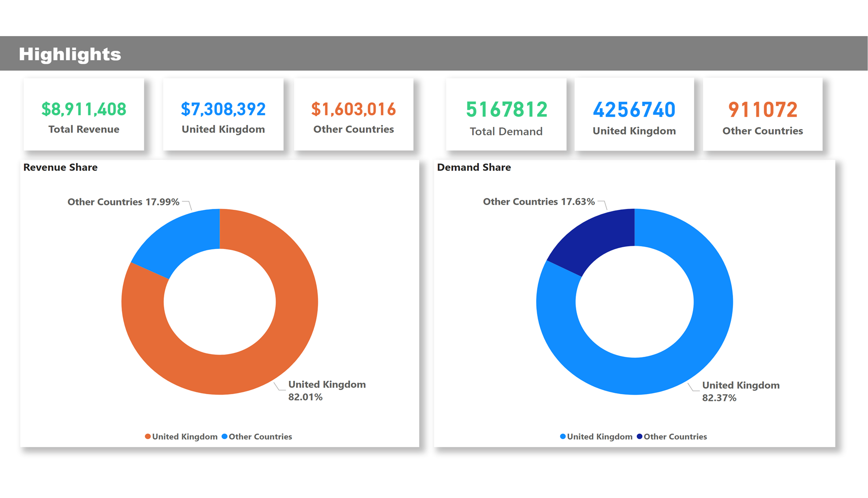Click the Total Revenue $8,911,408 card
Screen dimensions: 868x498
pos(84,115)
